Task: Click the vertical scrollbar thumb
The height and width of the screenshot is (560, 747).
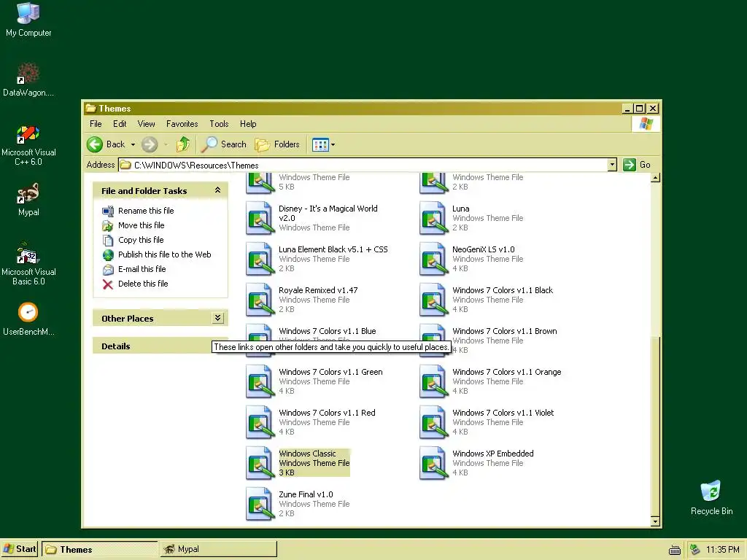Action: pos(656,426)
